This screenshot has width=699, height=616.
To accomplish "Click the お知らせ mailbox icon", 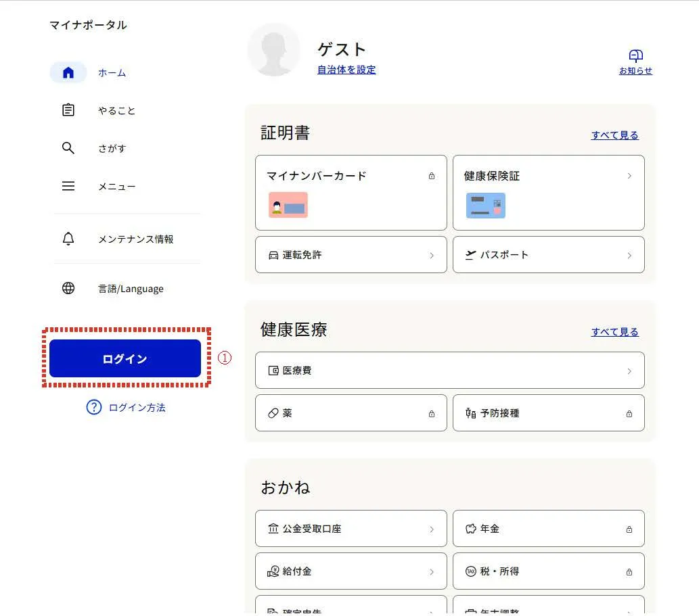I will 635,57.
